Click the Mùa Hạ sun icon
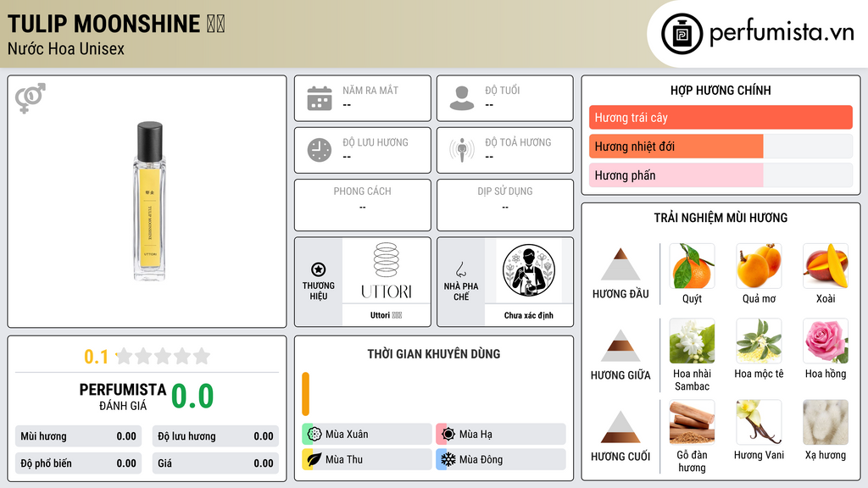The width and height of the screenshot is (868, 488). (x=448, y=435)
